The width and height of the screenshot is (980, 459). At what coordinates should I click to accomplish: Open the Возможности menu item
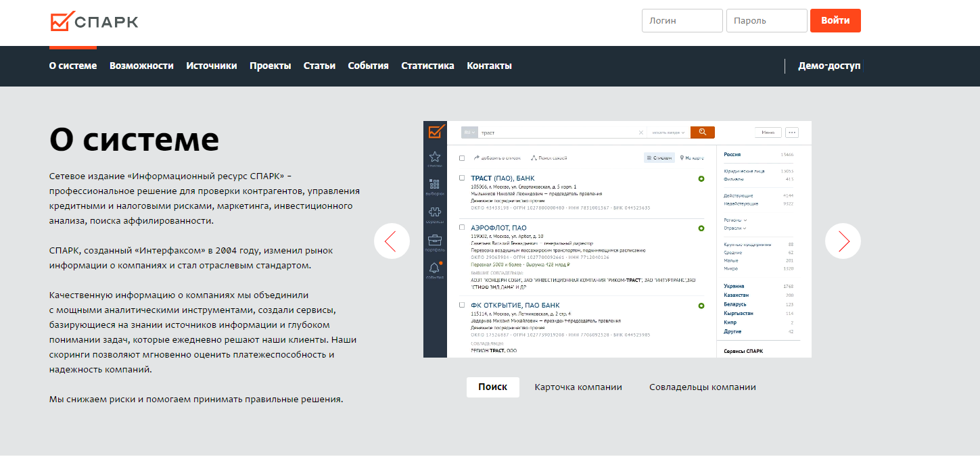(141, 66)
